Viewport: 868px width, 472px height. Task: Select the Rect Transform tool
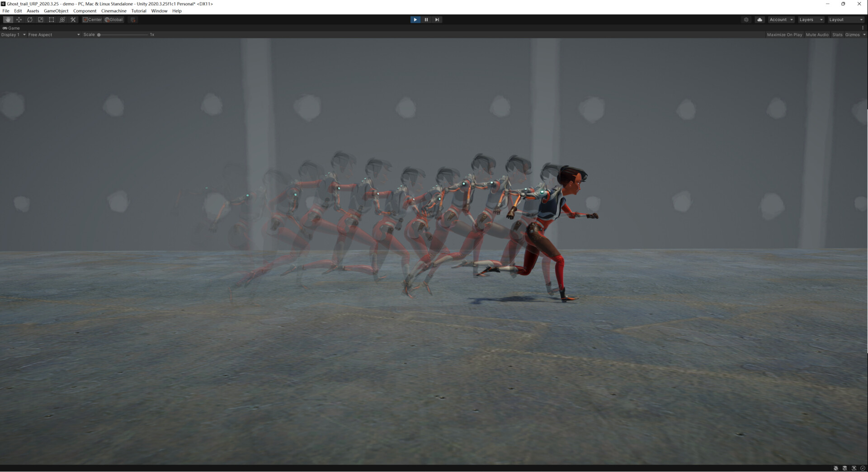point(51,19)
